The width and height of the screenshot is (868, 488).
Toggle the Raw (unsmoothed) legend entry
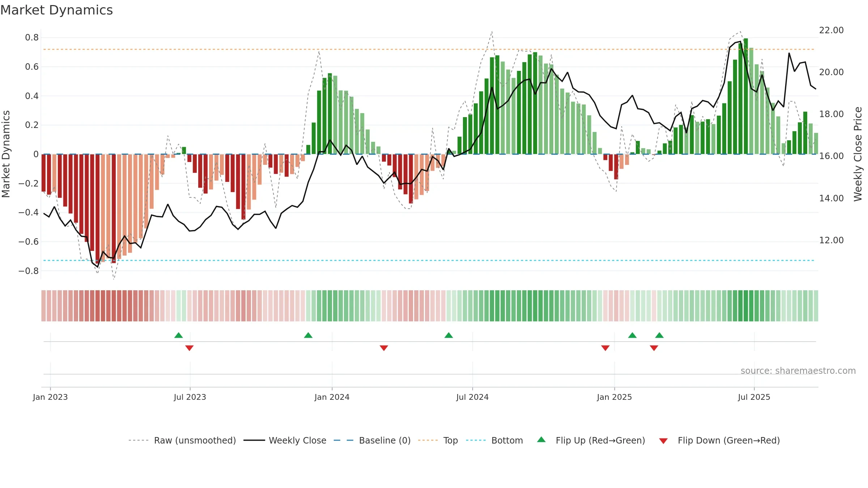pyautogui.click(x=182, y=440)
